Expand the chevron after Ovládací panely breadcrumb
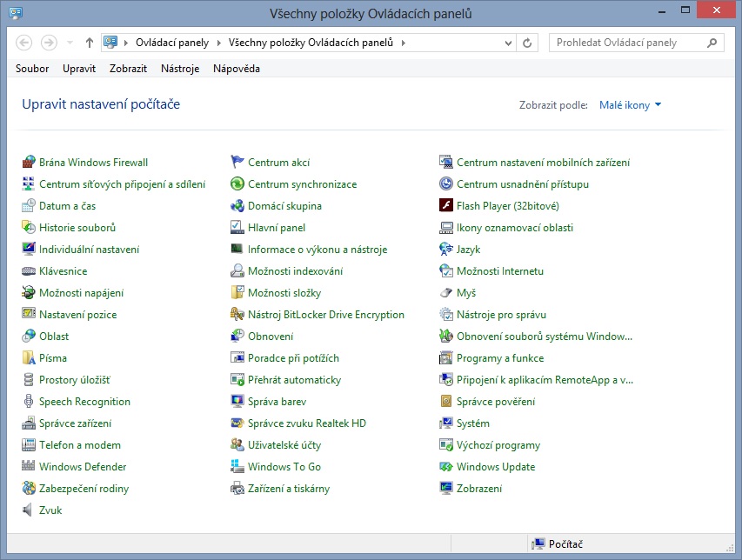Viewport: 742px width, 560px height. point(221,43)
